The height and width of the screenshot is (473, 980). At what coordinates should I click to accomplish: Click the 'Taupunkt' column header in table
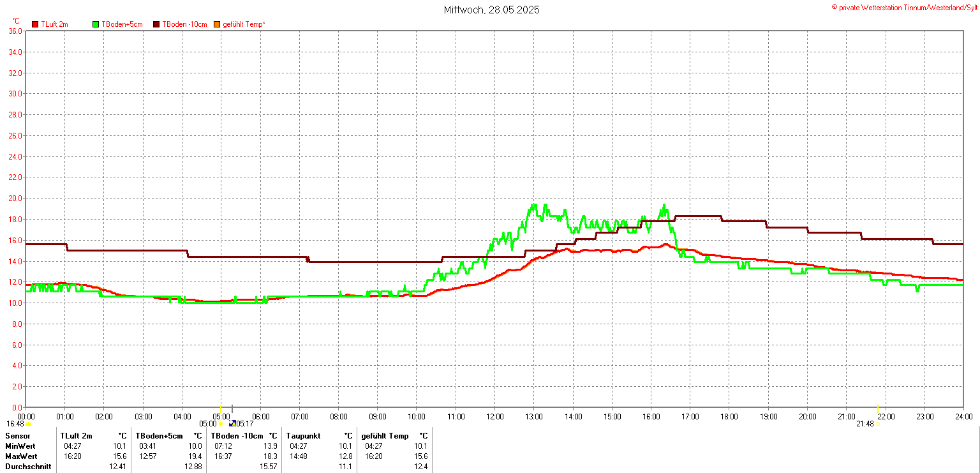click(302, 436)
